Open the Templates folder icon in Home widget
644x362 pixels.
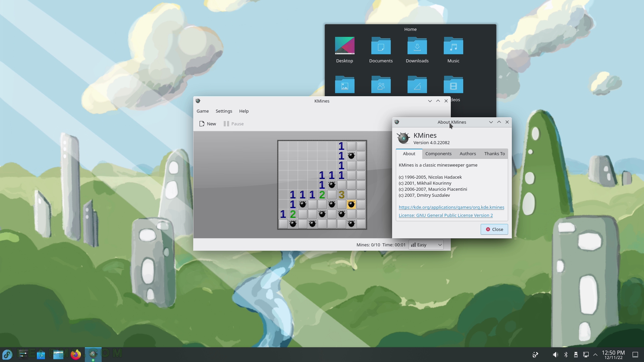click(417, 85)
